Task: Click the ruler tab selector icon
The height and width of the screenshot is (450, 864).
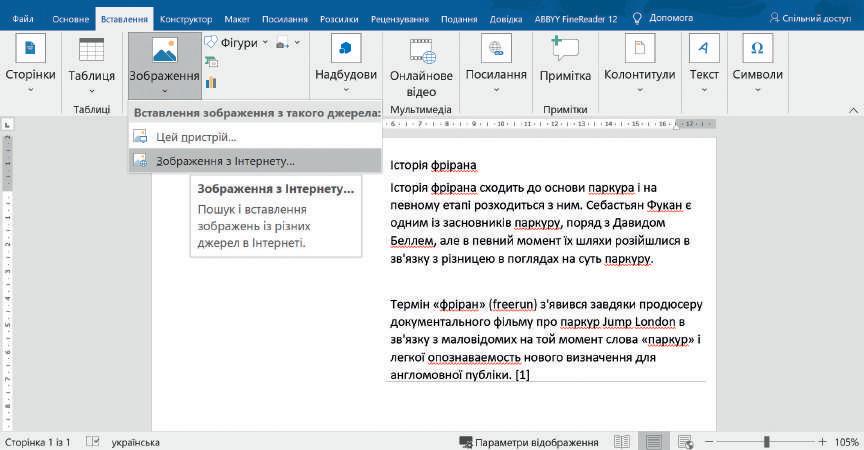Action: [x=7, y=124]
